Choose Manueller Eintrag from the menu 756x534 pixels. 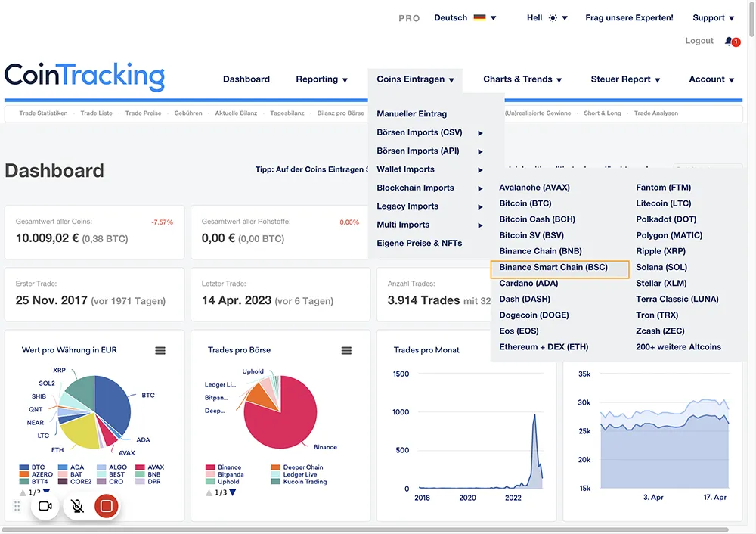point(412,114)
